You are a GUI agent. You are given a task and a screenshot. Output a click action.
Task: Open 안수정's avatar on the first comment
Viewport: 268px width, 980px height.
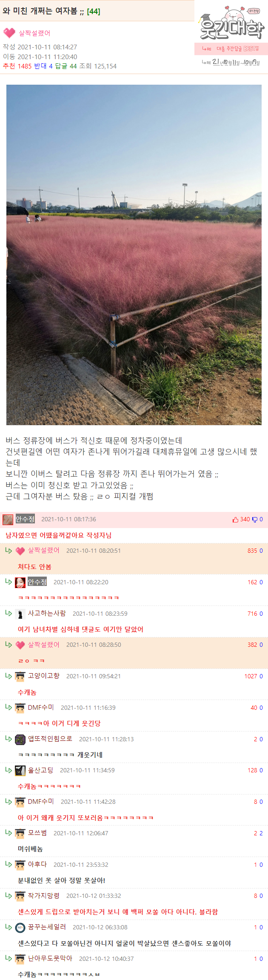8,520
